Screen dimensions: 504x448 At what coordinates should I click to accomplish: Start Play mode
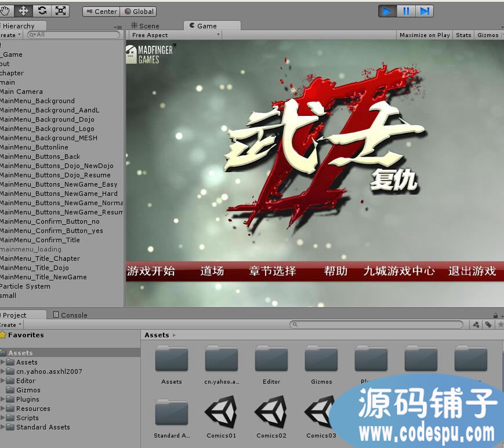coord(387,11)
